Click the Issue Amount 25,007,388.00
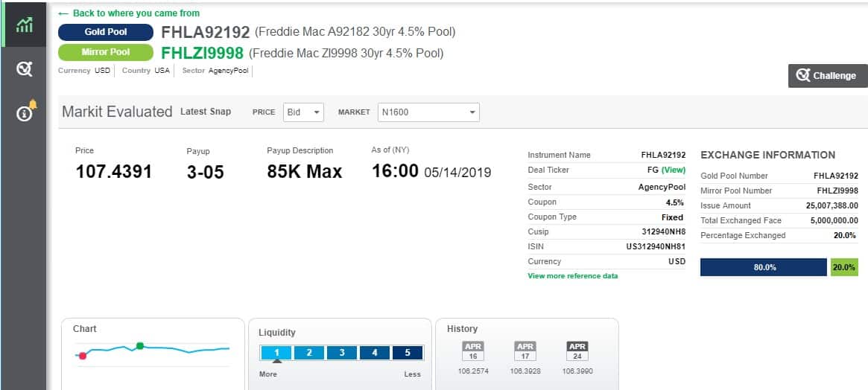This screenshot has width=868, height=390. coord(832,205)
